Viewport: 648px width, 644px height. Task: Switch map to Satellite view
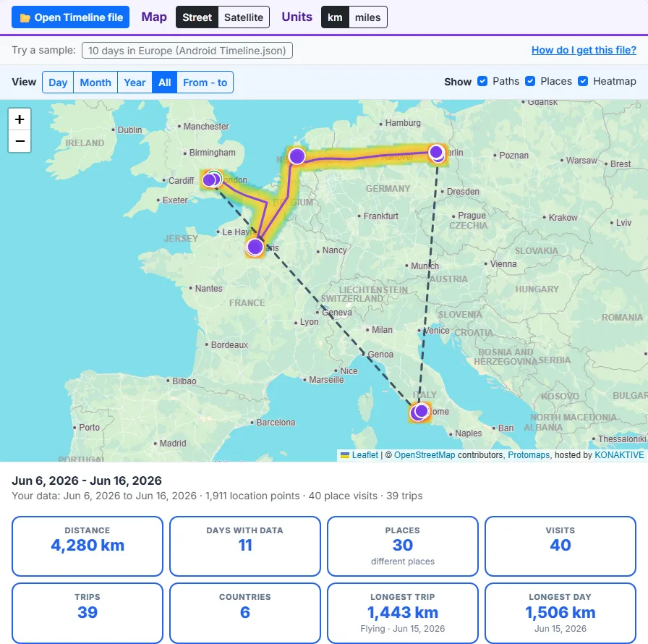[x=244, y=17]
